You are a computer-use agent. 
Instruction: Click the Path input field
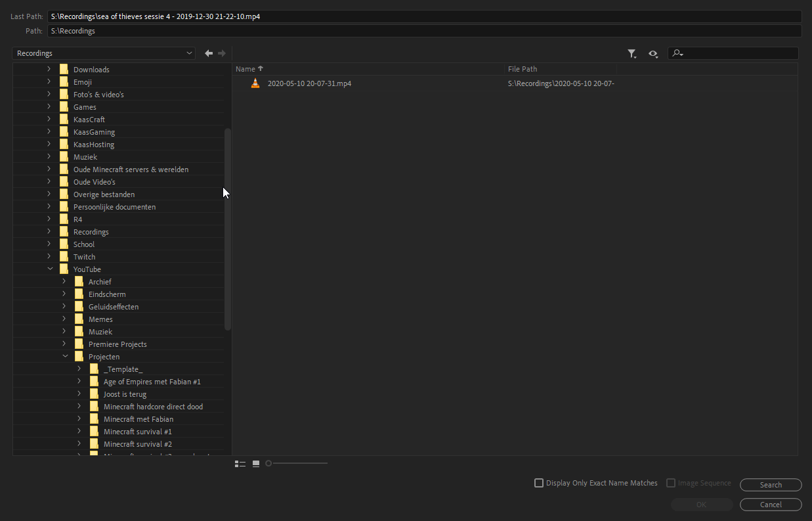tap(423, 31)
